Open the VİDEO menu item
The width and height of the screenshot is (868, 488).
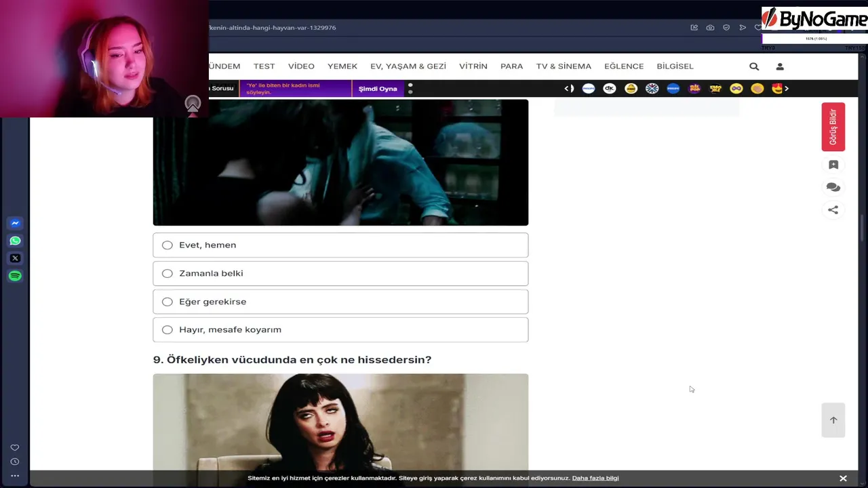(x=301, y=66)
